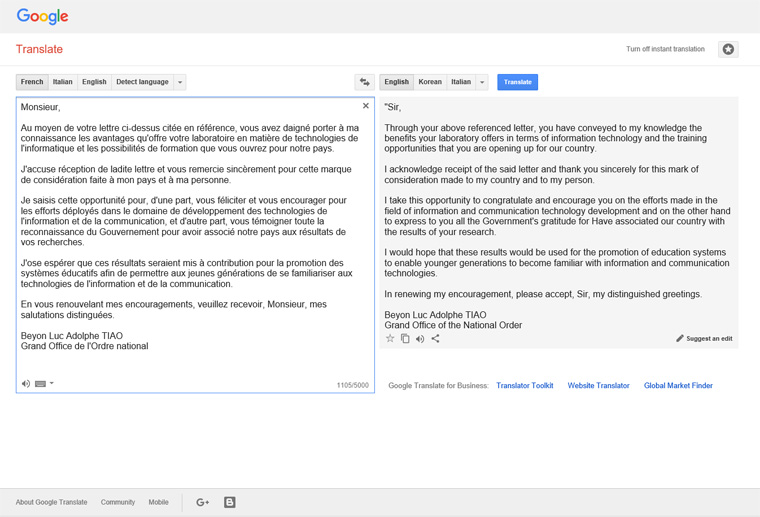This screenshot has width=760, height=517.
Task: Open the virtual keyboard input tool
Action: click(41, 384)
